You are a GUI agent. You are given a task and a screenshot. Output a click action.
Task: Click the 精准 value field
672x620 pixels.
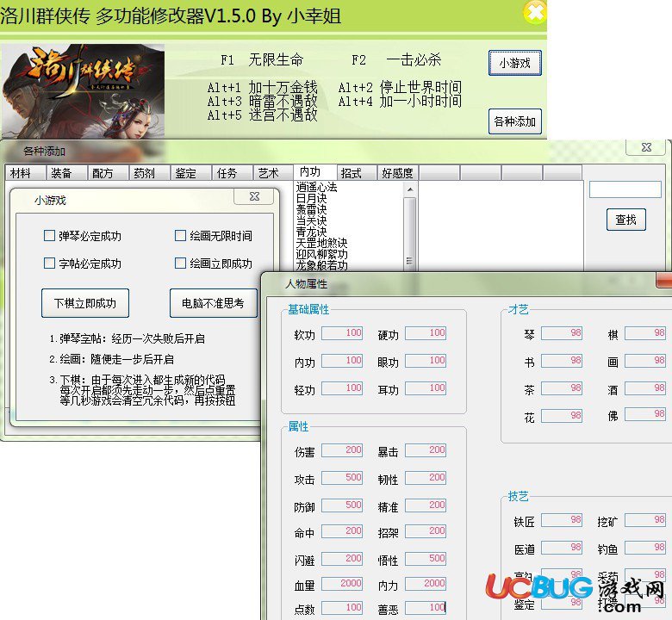(426, 505)
